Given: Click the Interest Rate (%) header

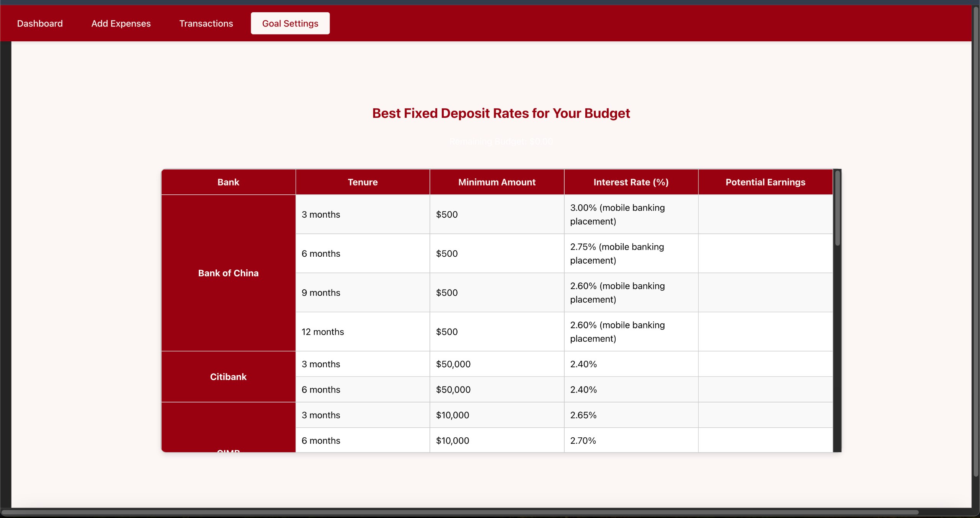Looking at the screenshot, I should 631,182.
